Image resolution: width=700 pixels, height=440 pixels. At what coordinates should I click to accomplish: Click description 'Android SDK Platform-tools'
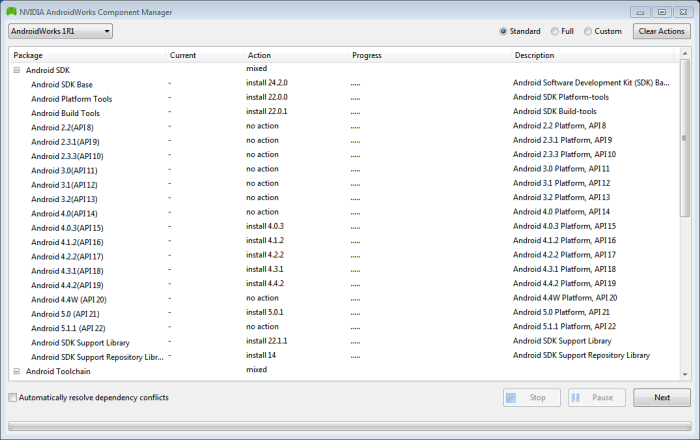point(561,97)
